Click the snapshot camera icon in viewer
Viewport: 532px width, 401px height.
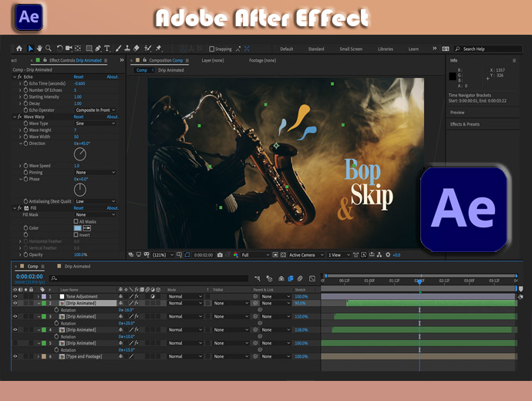pos(220,254)
